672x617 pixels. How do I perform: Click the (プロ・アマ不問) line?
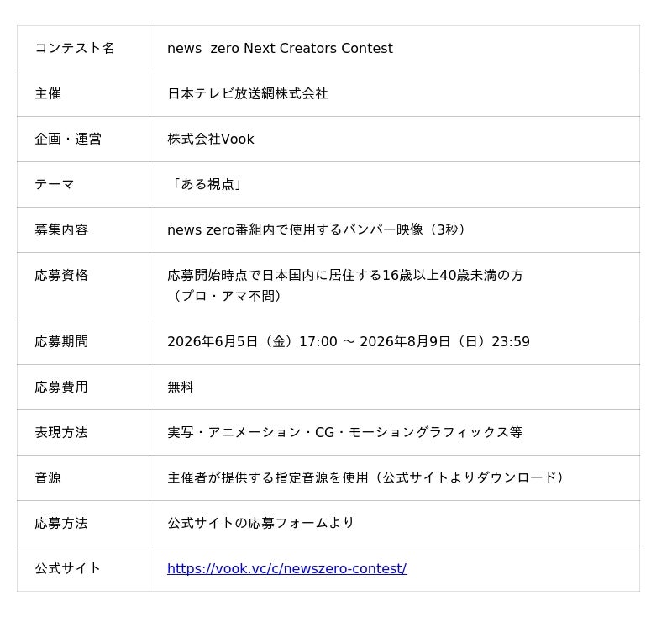[x=226, y=296]
